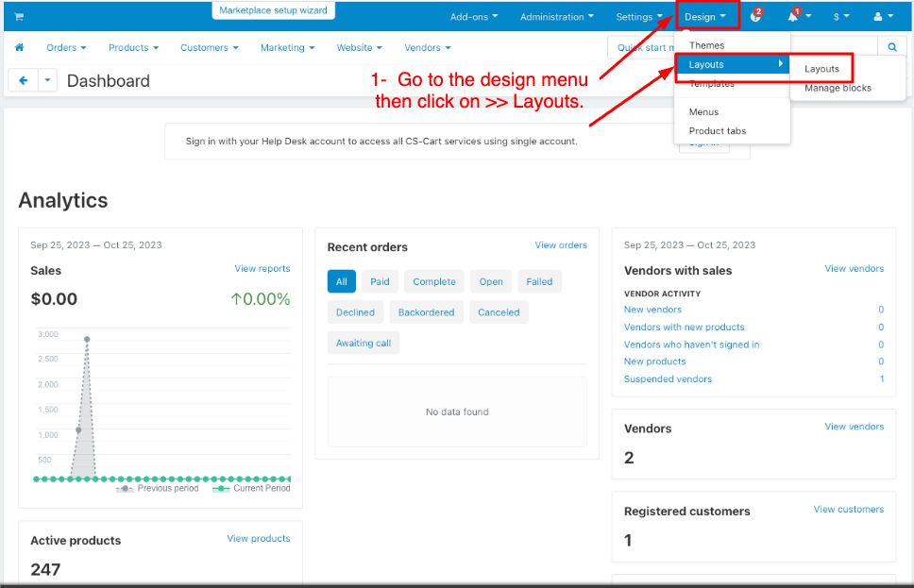Click View products link
The image size is (914, 588).
tap(258, 539)
